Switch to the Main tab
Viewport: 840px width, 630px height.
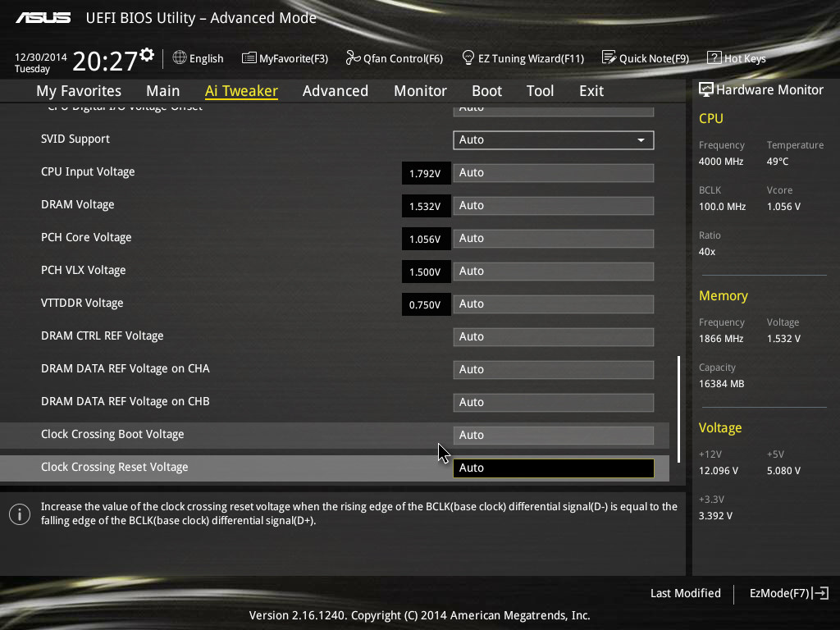tap(163, 91)
